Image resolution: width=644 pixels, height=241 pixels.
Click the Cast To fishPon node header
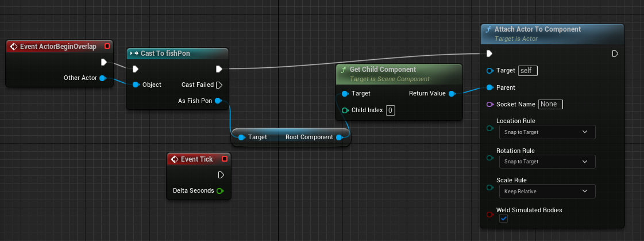[x=177, y=53]
